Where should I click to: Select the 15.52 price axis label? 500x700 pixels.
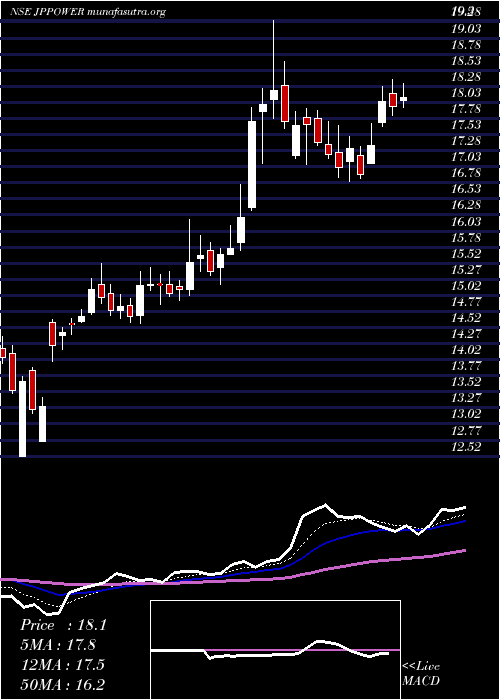[466, 254]
